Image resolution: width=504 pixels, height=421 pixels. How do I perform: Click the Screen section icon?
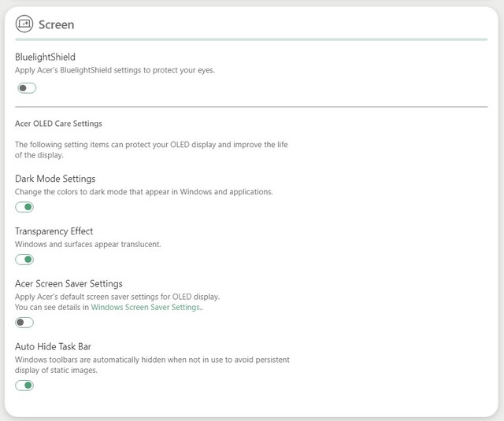pyautogui.click(x=24, y=24)
